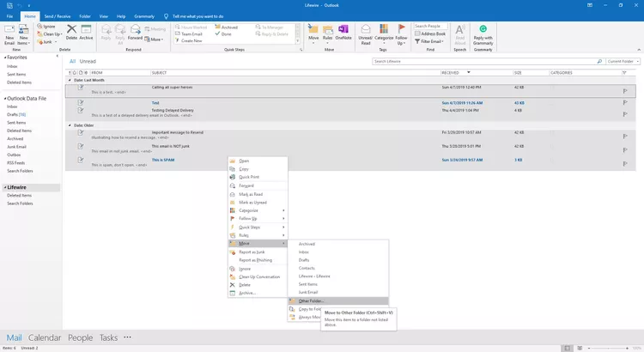Open the New Items ribbon button
This screenshot has height=352, width=644.
[x=23, y=34]
